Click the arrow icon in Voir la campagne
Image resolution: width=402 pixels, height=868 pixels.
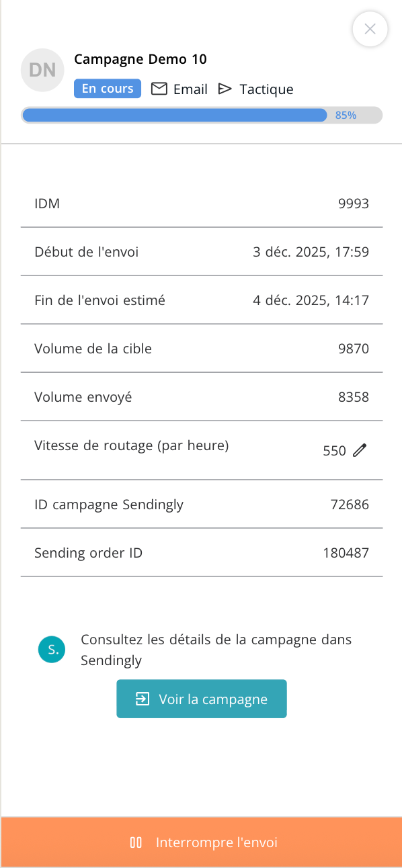pyautogui.click(x=143, y=699)
